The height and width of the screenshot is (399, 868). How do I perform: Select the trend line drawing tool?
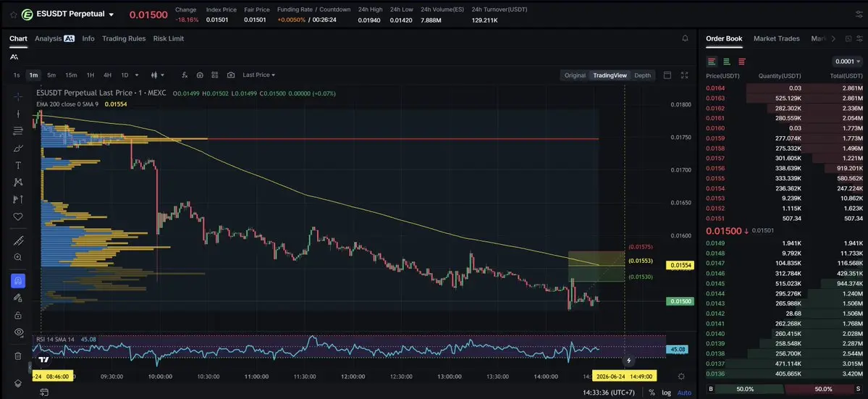click(x=17, y=114)
